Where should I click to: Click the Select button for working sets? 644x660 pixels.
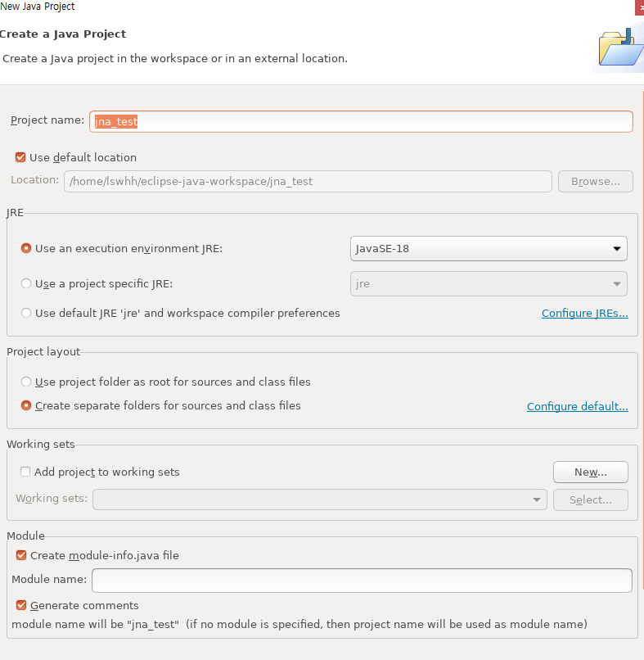click(590, 500)
